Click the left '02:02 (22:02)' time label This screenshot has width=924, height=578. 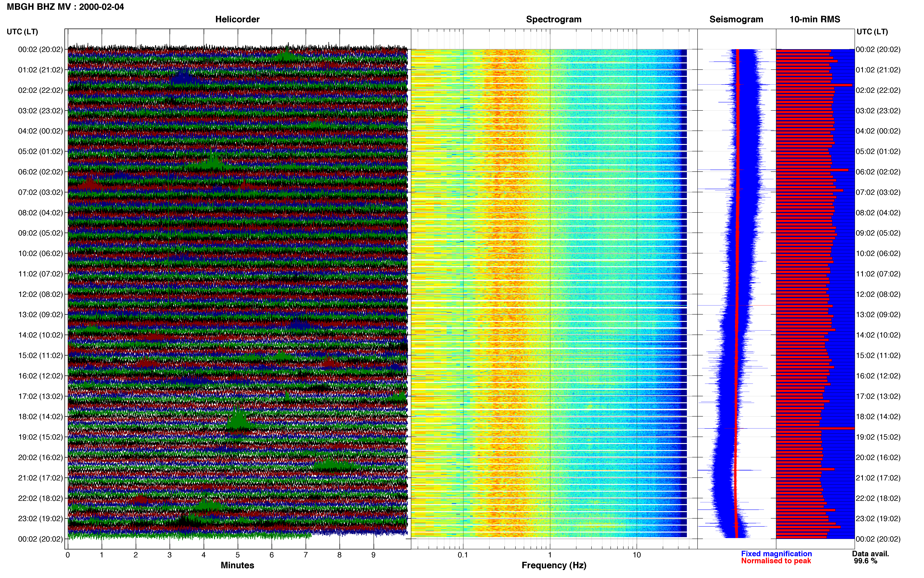pos(41,90)
